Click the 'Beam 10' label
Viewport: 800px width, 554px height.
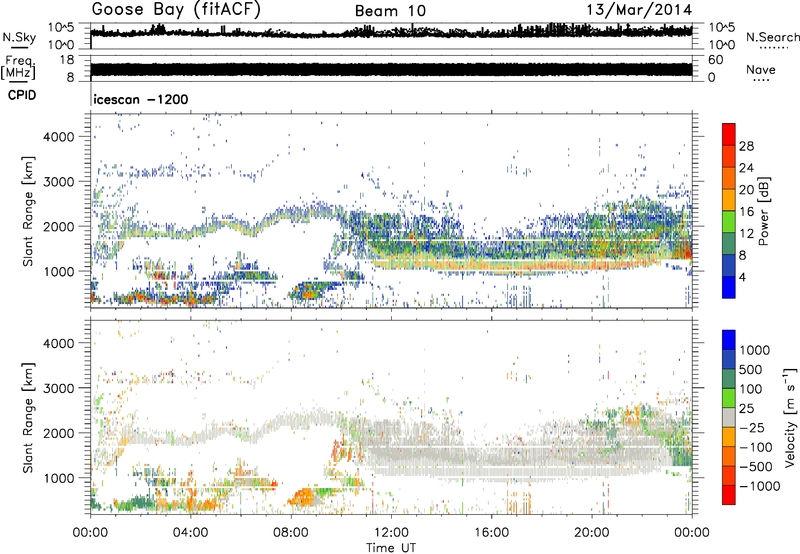[390, 11]
